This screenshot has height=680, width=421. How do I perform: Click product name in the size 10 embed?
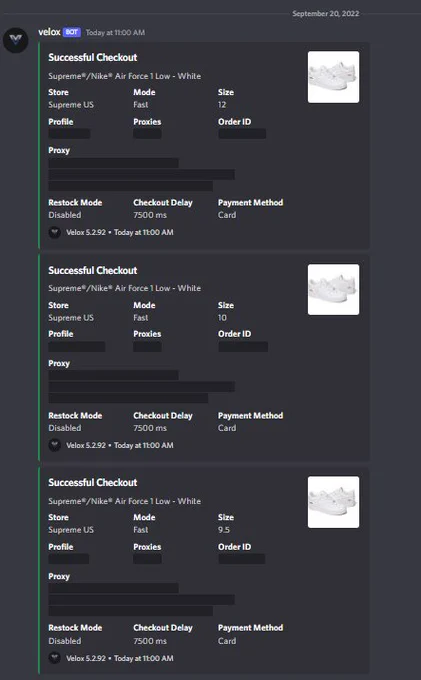[124, 288]
